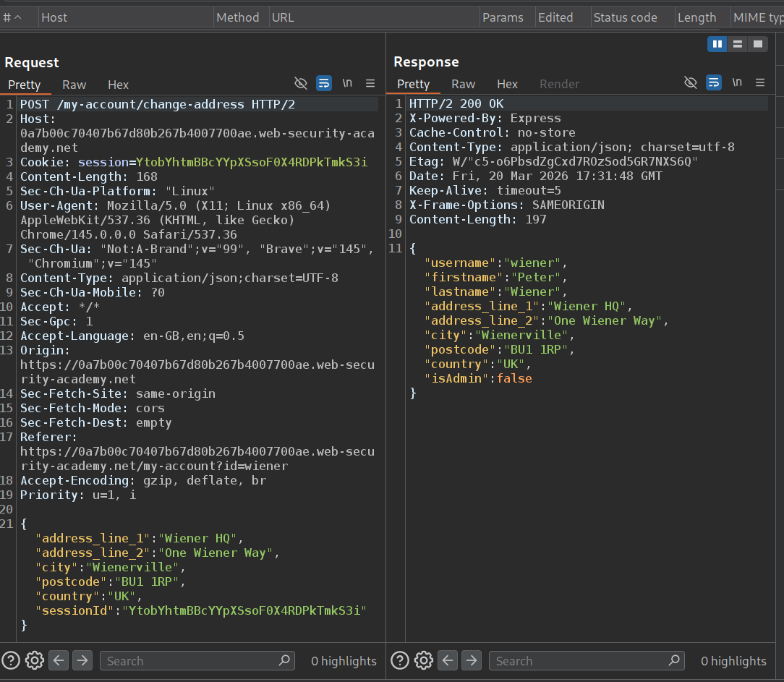Open the Response Render tab
The width and height of the screenshot is (784, 682).
point(559,84)
